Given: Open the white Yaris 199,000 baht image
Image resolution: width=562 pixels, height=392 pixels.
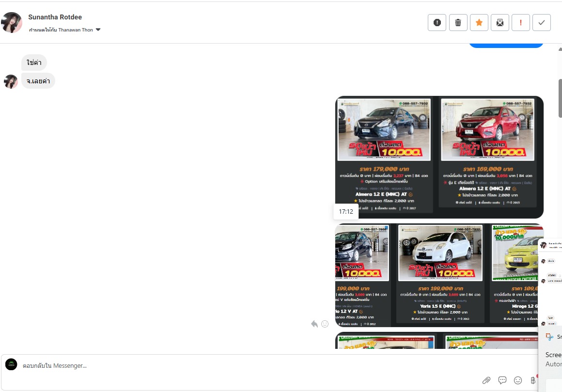Looking at the screenshot, I should [440, 274].
